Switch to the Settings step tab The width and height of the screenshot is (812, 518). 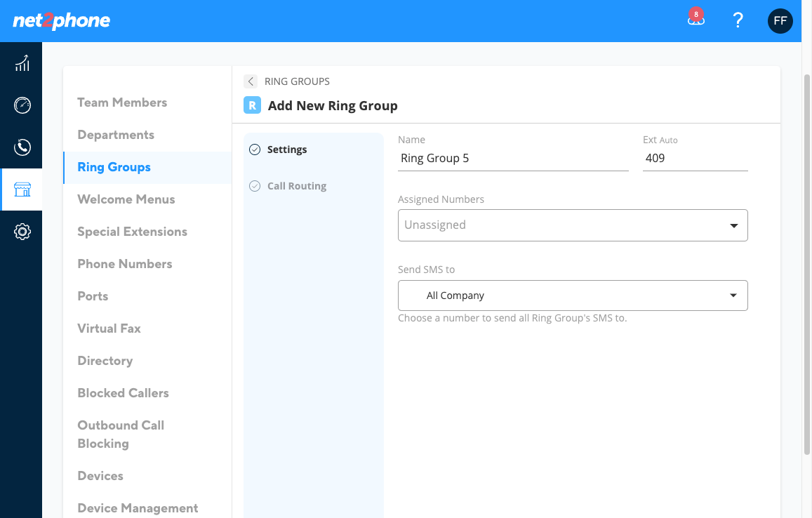(287, 150)
